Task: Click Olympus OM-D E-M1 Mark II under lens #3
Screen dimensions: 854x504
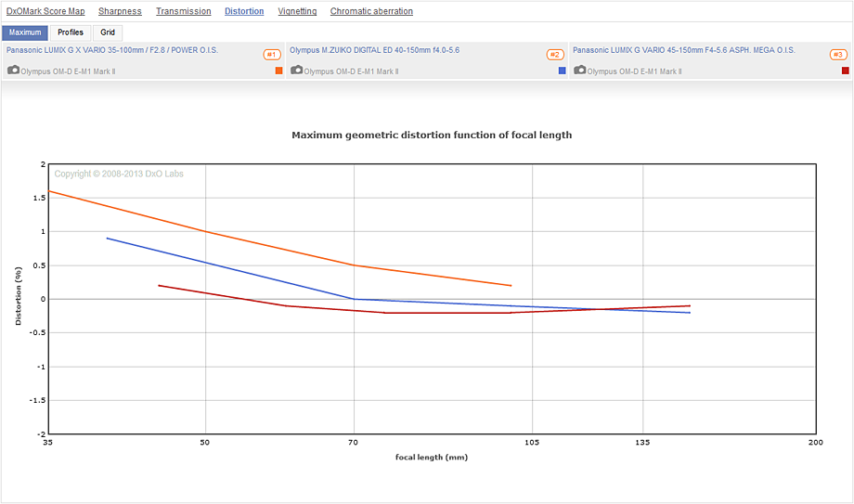Action: pyautogui.click(x=635, y=71)
